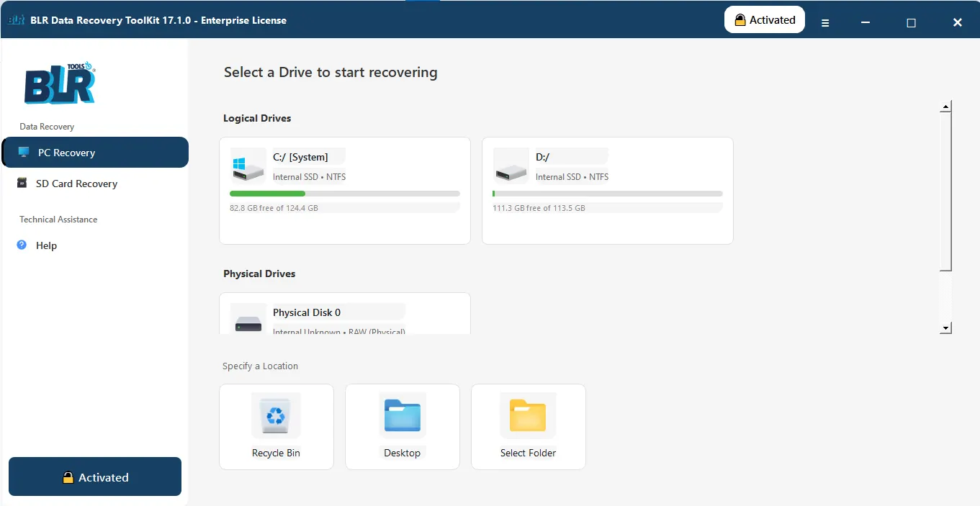980x506 pixels.
Task: Select the Physical Disk 0 card
Action: point(345,313)
